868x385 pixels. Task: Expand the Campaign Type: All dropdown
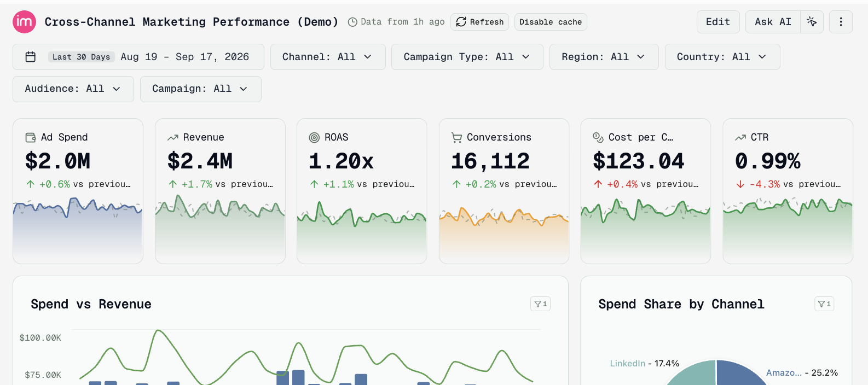coord(467,57)
